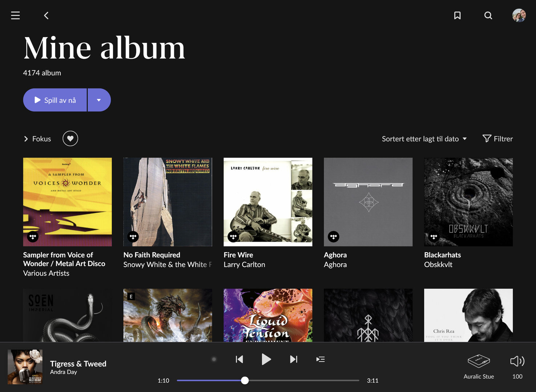The width and height of the screenshot is (536, 392).
Task: Open the play options dropdown arrow
Action: point(99,100)
